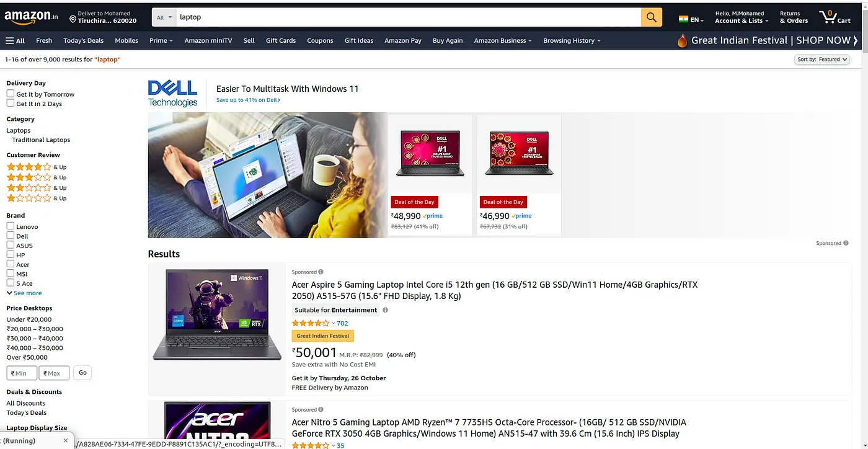The width and height of the screenshot is (868, 449).
Task: Click All Discounts filter
Action: click(x=26, y=403)
